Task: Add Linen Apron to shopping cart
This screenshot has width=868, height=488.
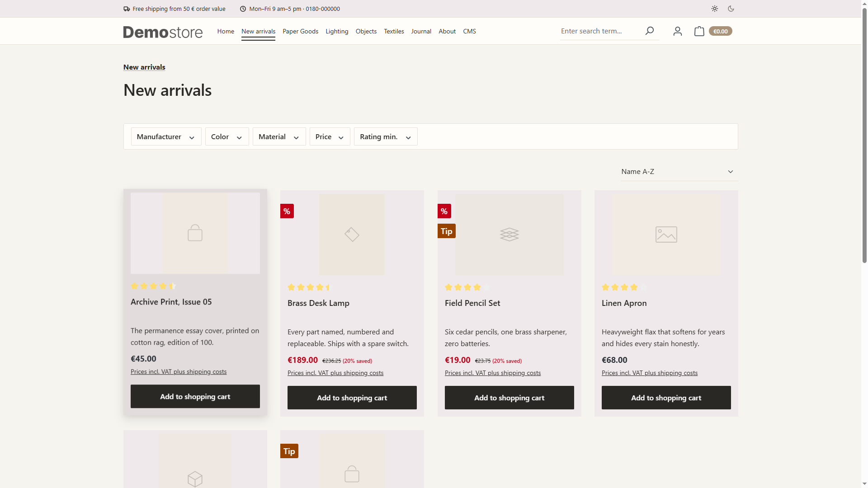Action: [666, 398]
